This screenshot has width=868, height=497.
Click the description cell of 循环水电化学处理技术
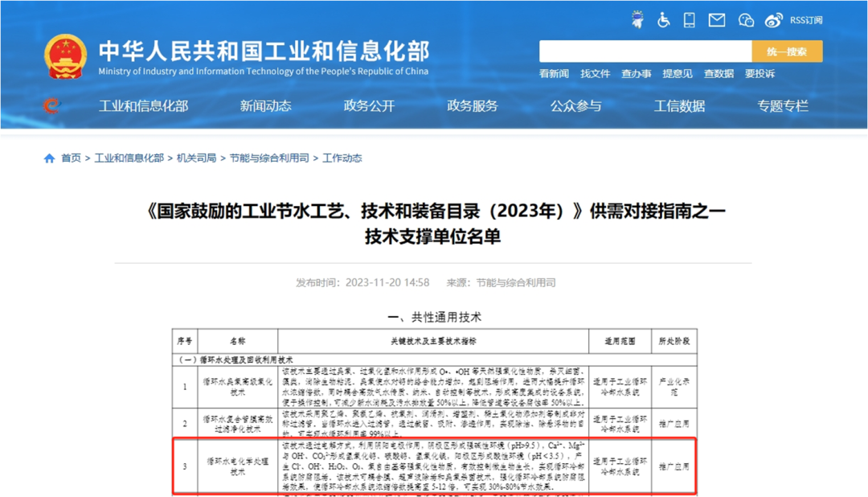click(x=433, y=466)
